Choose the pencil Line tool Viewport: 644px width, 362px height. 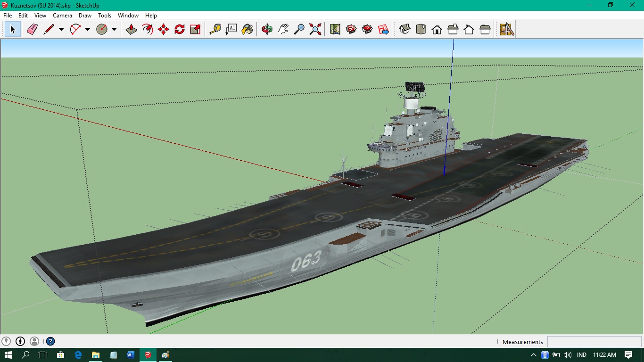point(49,29)
